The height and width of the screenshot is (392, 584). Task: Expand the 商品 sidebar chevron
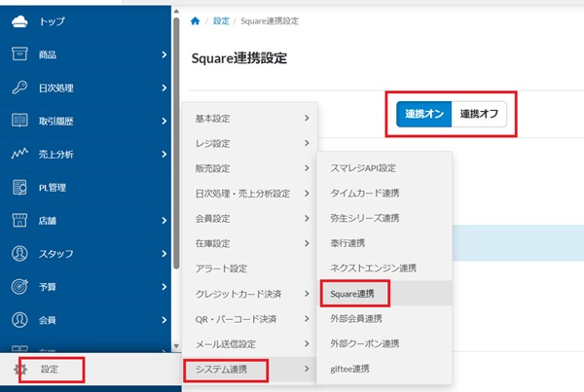164,54
